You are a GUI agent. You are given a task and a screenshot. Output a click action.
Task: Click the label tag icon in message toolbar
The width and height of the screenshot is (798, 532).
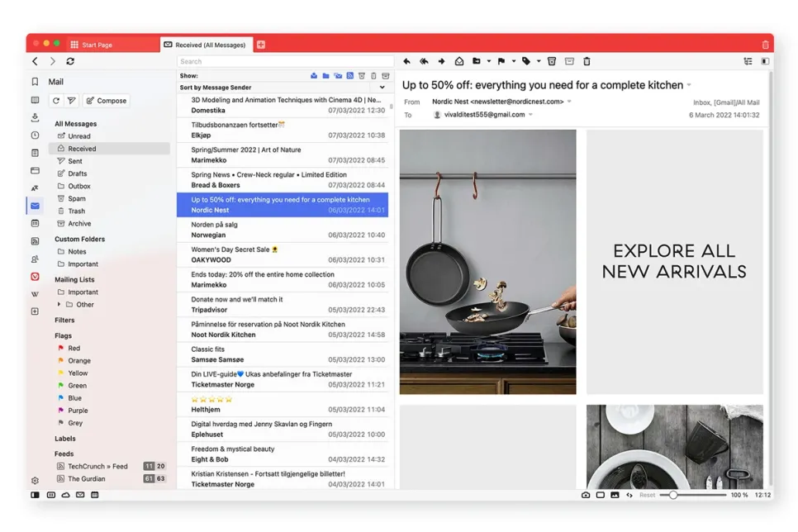[526, 61]
